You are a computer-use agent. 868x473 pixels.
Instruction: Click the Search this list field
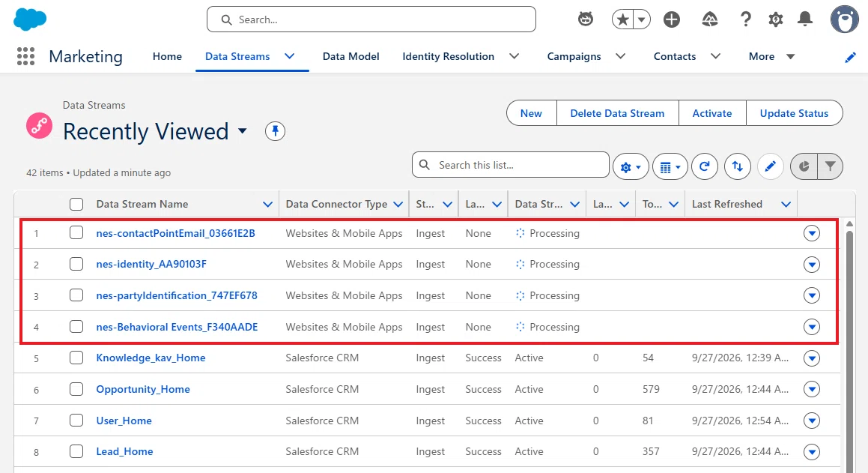pos(511,165)
